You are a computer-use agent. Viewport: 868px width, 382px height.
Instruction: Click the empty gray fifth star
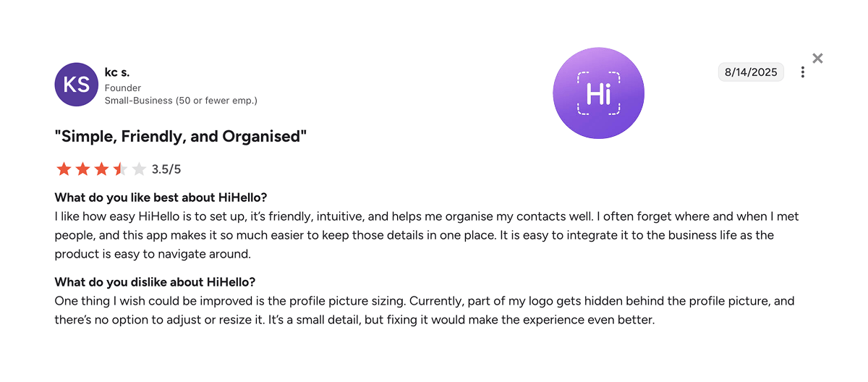coord(139,169)
